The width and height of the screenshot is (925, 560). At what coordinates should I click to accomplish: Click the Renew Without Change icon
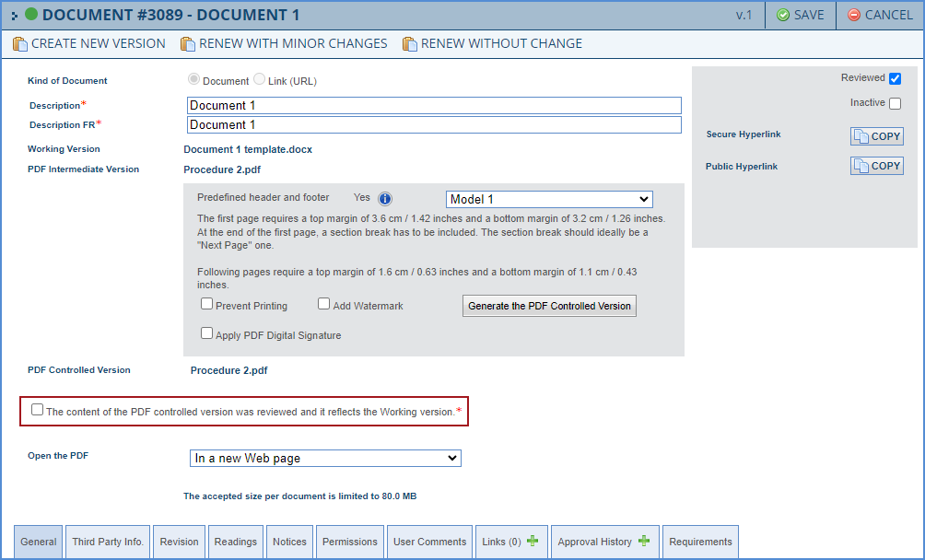tap(410, 43)
